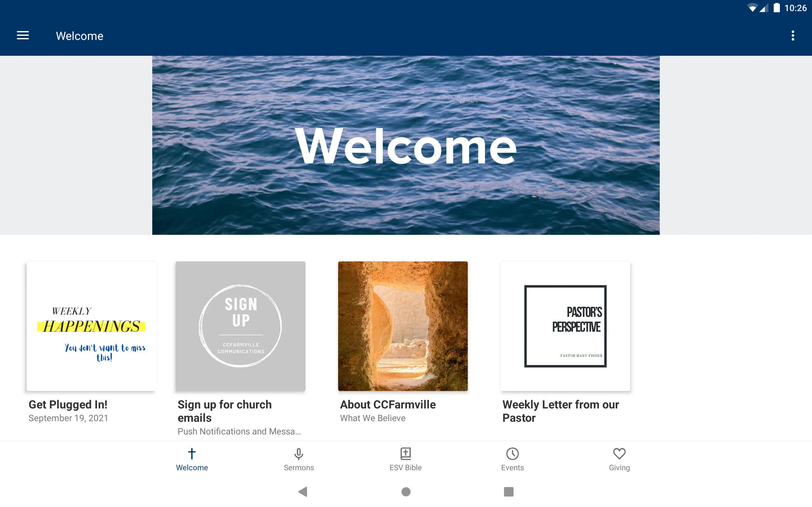Select the Sermons tab
The height and width of the screenshot is (507, 812).
pos(299,459)
